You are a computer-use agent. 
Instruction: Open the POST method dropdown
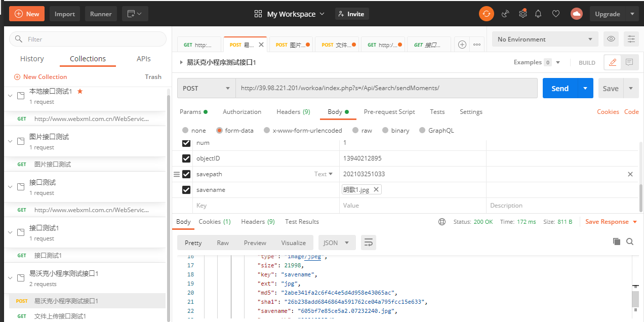point(206,88)
